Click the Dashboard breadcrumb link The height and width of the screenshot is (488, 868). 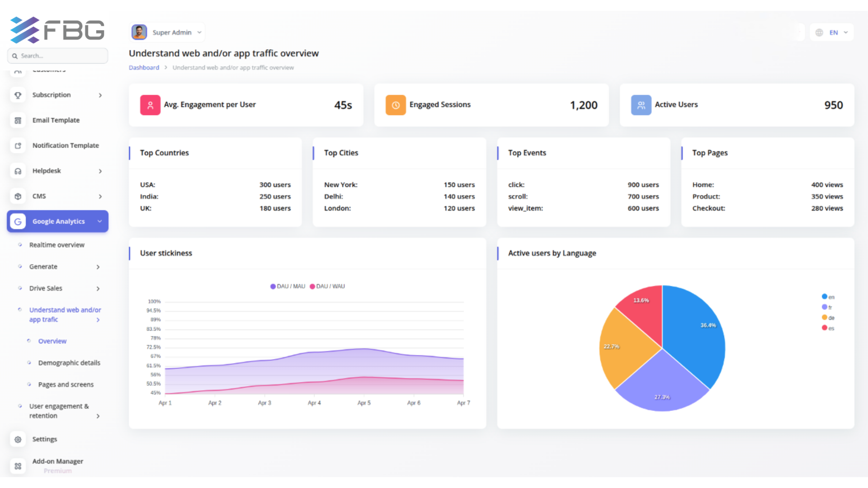tap(144, 68)
